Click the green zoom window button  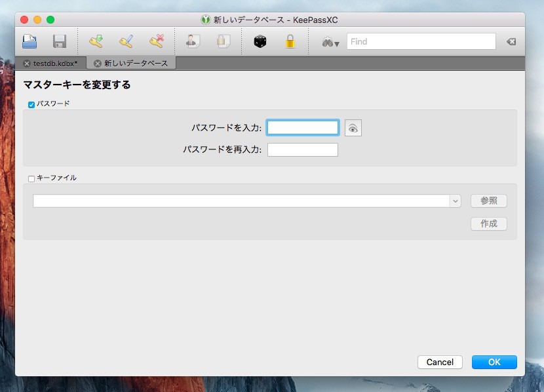click(x=50, y=20)
